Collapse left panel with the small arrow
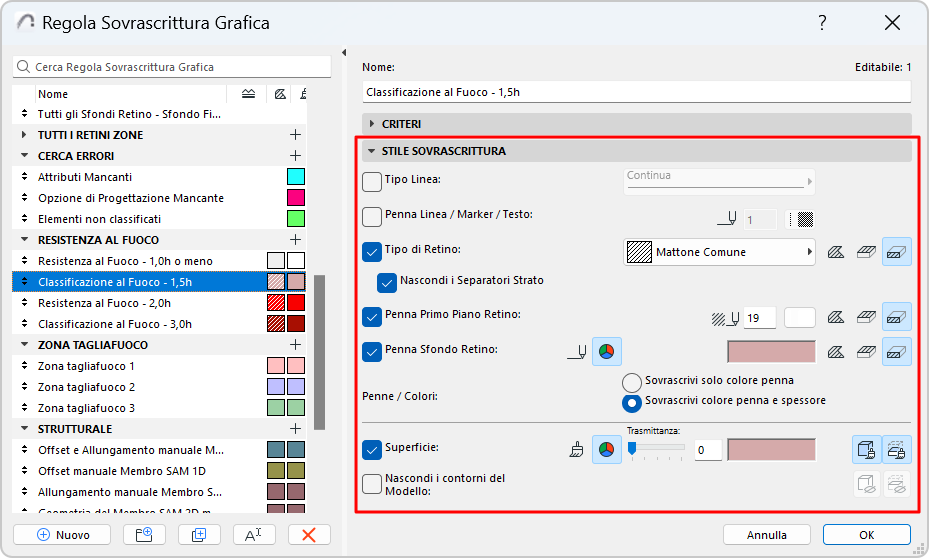The height and width of the screenshot is (558, 929). point(344,53)
